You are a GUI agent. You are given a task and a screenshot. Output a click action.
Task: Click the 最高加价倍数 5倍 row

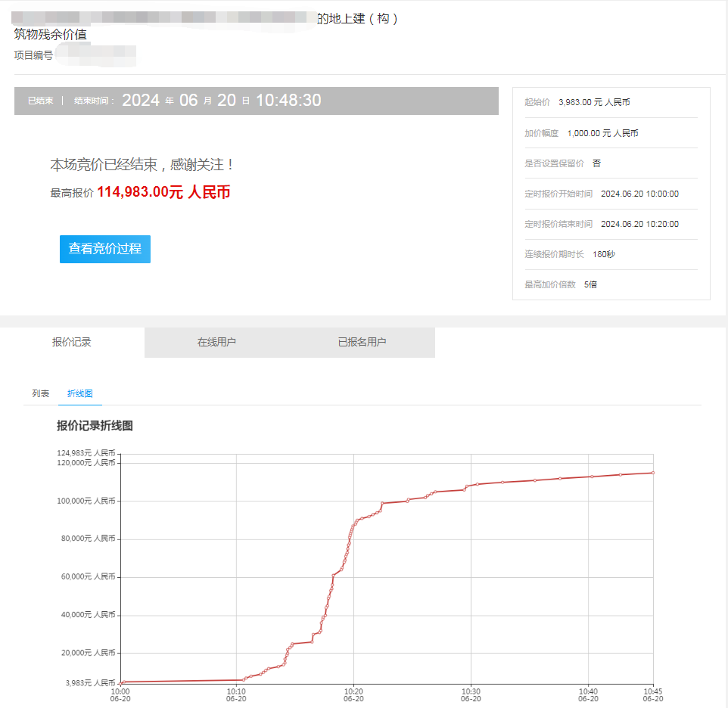561,285
